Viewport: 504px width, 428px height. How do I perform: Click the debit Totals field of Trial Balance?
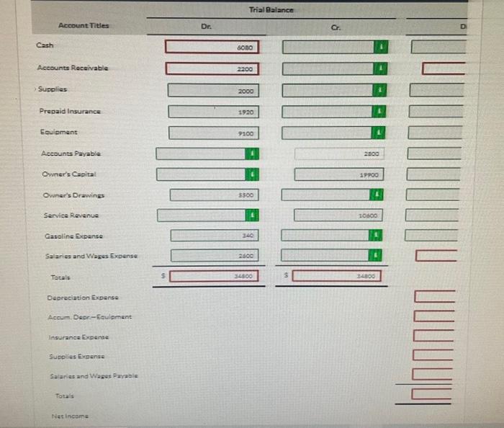pos(214,276)
